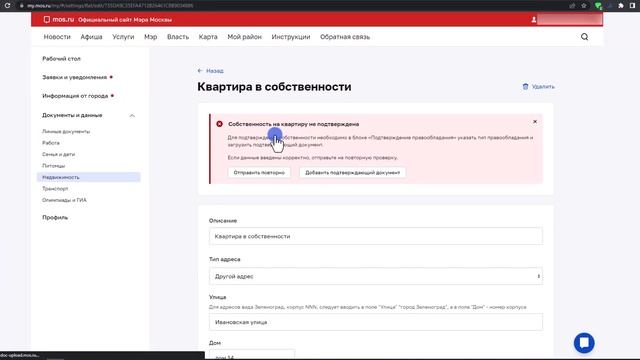The image size is (640, 360).
Task: Open the Инструкции menu item
Action: tap(291, 37)
